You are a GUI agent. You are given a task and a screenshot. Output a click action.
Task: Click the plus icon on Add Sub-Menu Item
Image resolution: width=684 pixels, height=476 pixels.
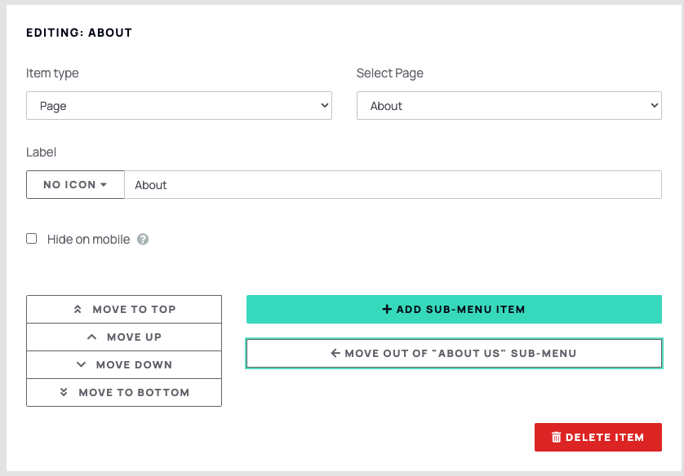pyautogui.click(x=386, y=309)
